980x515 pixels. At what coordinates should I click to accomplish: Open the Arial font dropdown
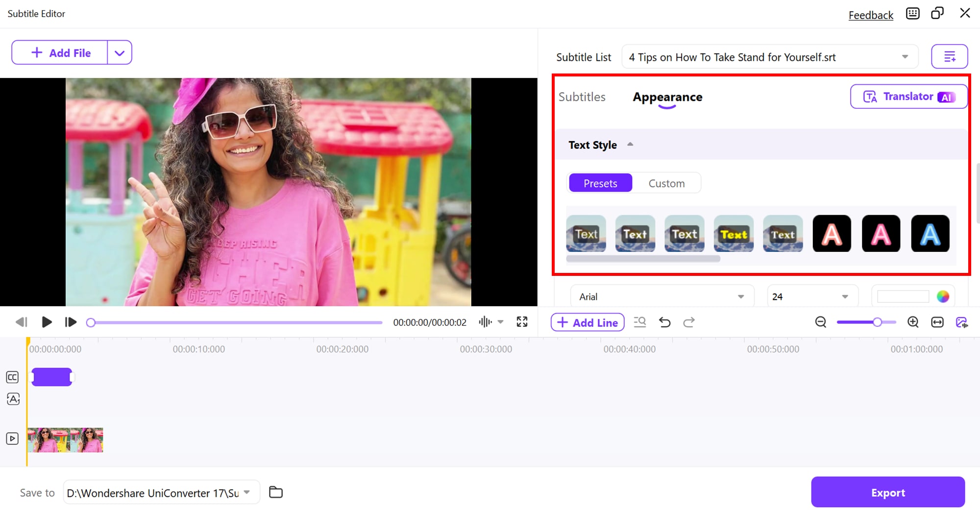(662, 296)
